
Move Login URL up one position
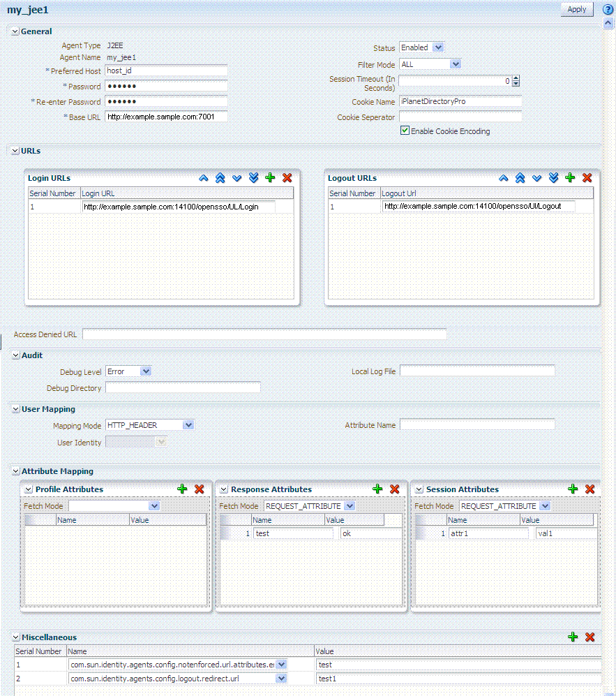(x=204, y=178)
